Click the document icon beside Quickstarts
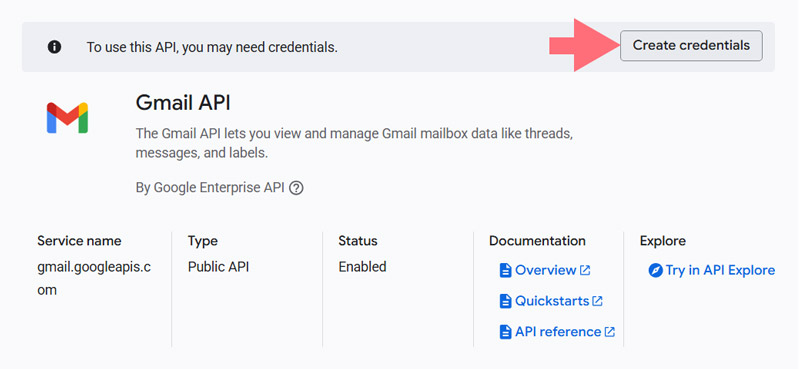 tap(505, 301)
